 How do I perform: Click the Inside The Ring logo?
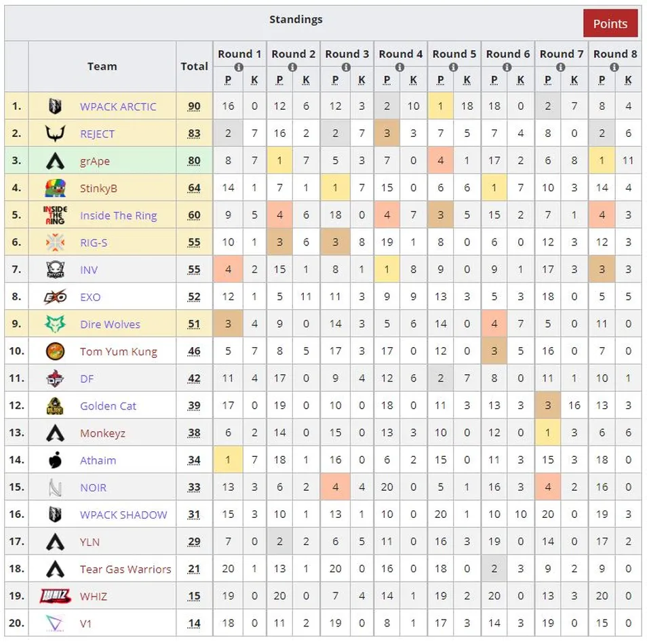[x=55, y=215]
